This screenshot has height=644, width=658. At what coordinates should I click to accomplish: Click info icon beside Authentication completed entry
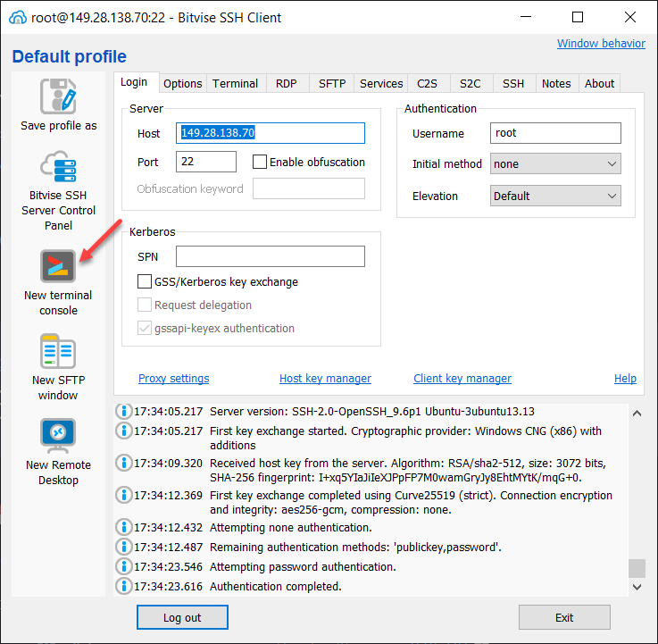[124, 587]
